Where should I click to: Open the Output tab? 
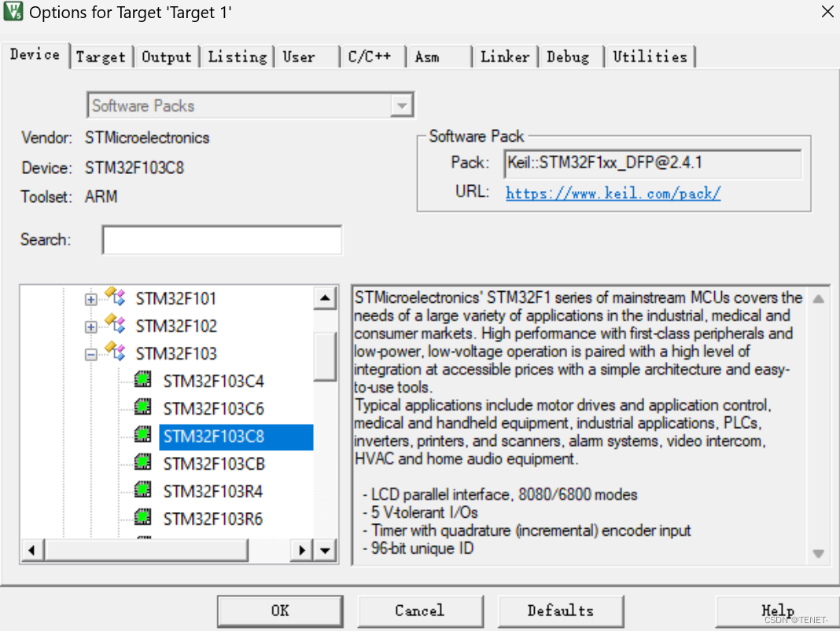pyautogui.click(x=167, y=57)
